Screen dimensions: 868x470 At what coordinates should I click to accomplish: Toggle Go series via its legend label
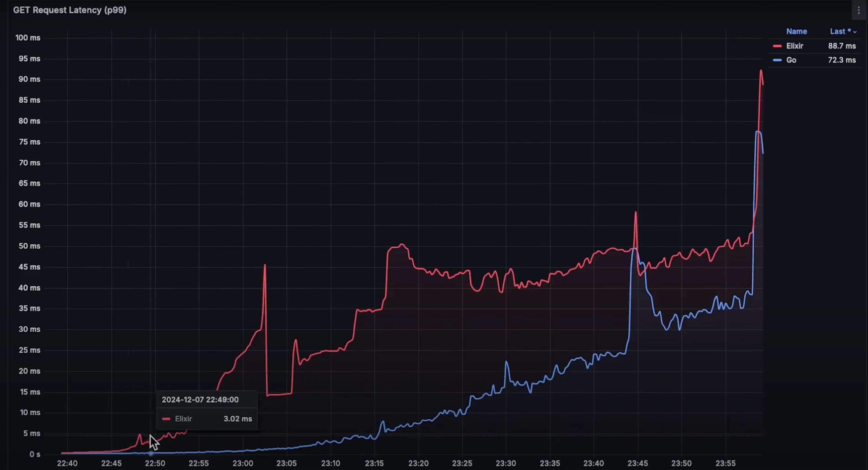[x=791, y=60]
